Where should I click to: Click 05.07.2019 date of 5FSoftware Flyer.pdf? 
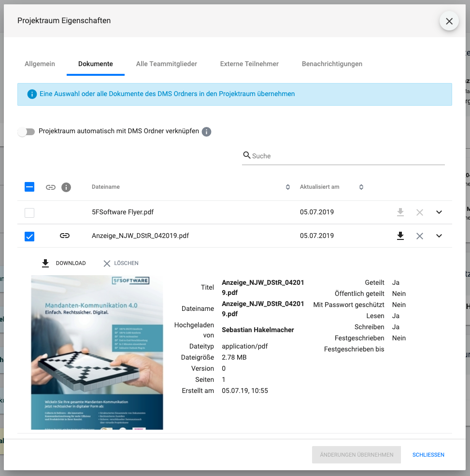(317, 212)
